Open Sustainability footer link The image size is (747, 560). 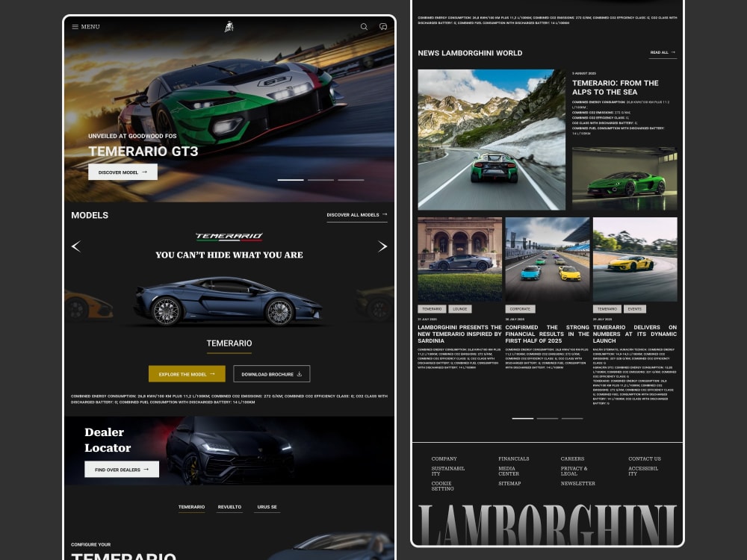tap(447, 471)
